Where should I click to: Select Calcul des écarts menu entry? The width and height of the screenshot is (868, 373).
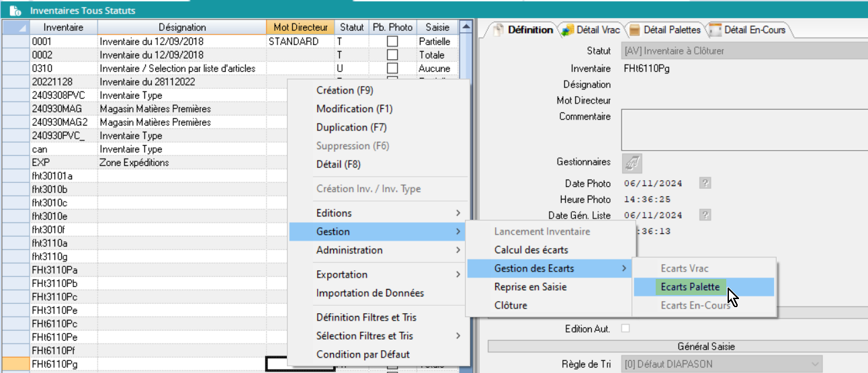531,250
